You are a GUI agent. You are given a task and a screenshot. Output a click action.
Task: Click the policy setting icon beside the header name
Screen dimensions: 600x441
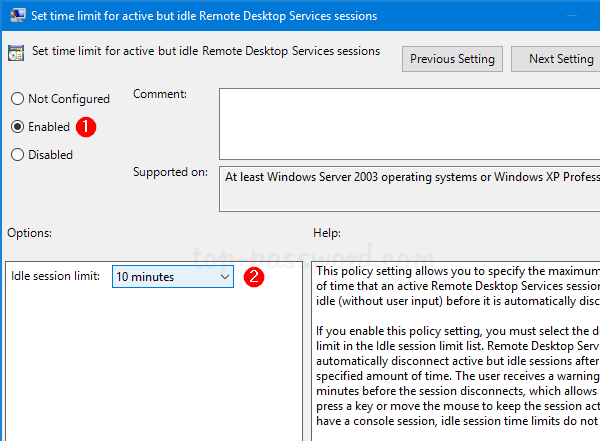(17, 53)
